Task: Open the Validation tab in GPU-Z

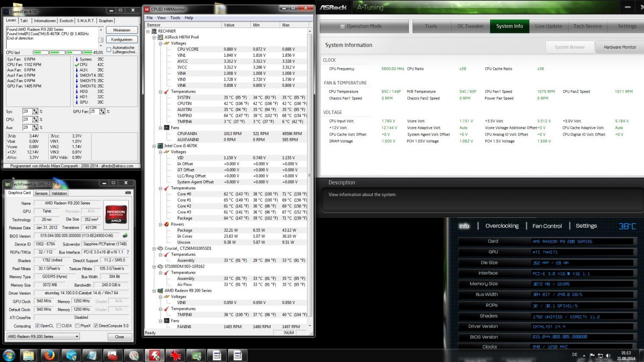Action: pyautogui.click(x=59, y=193)
